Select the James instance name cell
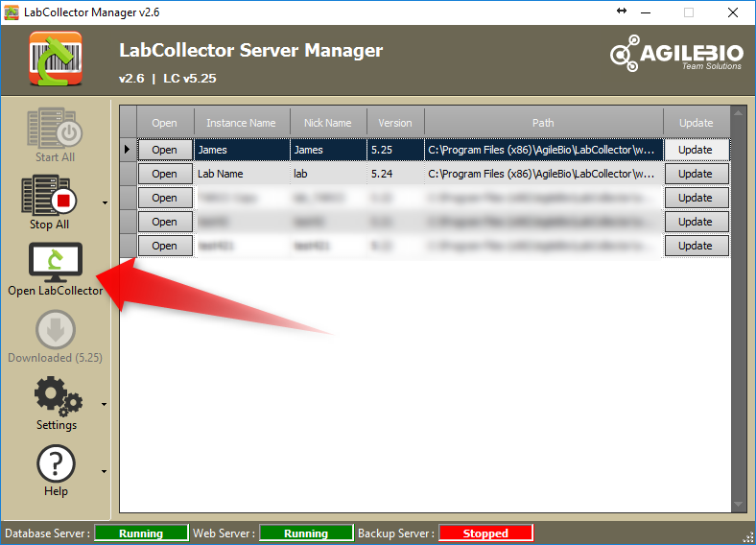The width and height of the screenshot is (756, 545). pos(242,150)
